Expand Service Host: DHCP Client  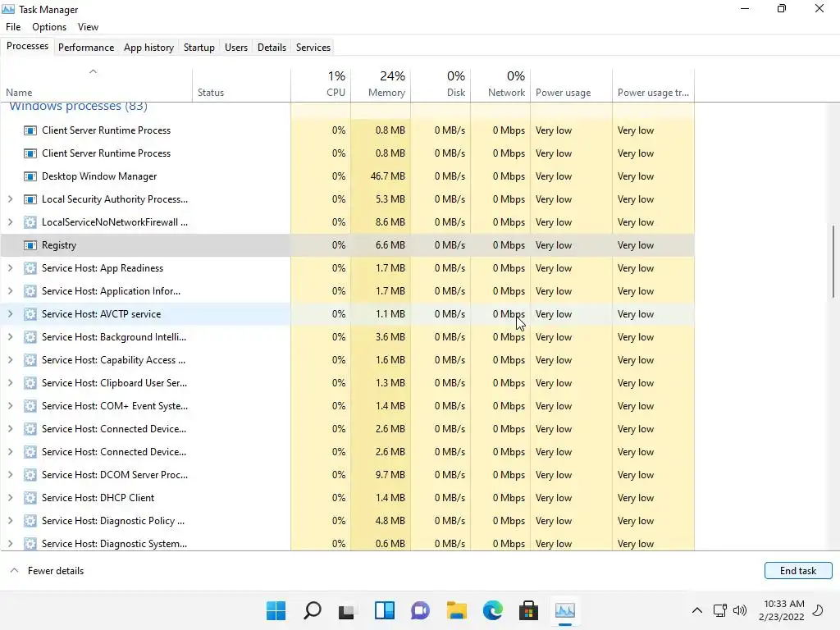pos(10,498)
